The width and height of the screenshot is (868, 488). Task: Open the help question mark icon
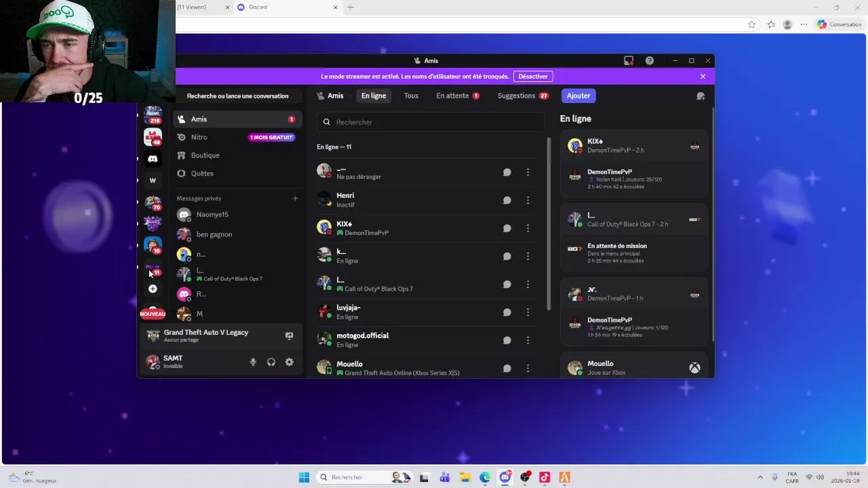[650, 60]
